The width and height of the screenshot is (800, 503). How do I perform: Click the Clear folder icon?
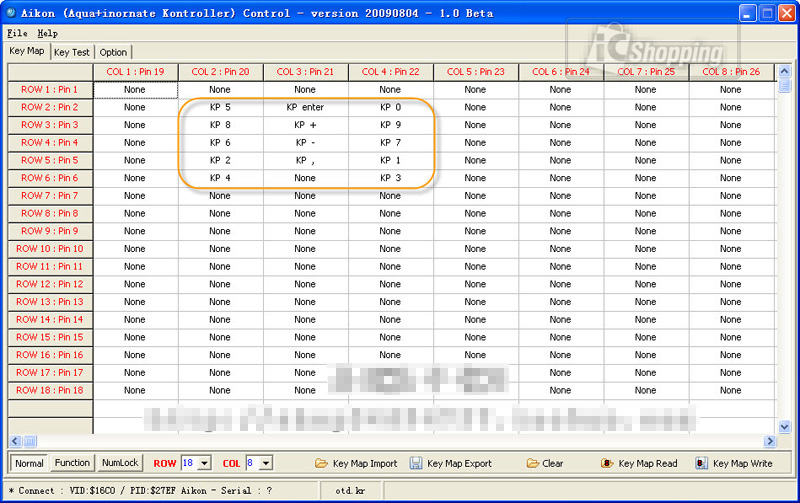pos(532,464)
